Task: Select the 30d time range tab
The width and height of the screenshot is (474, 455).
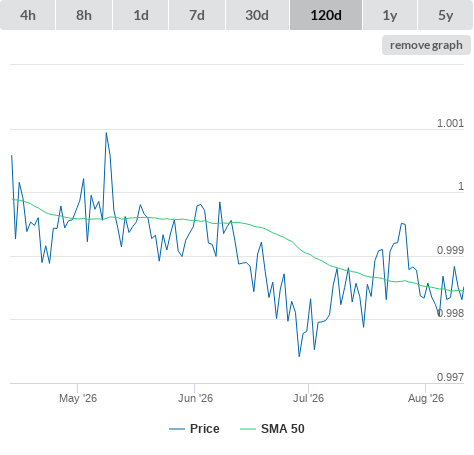Action: click(x=257, y=15)
